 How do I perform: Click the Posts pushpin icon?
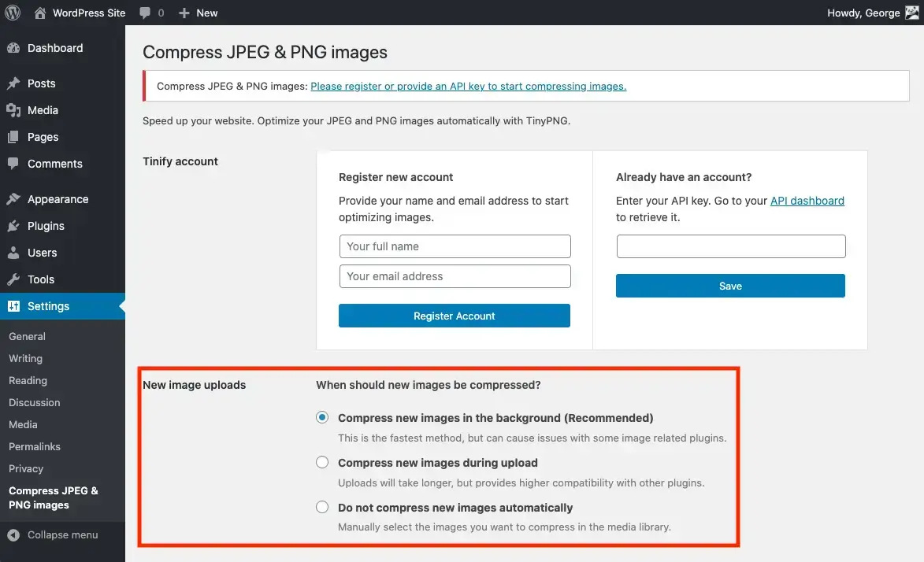coord(13,83)
